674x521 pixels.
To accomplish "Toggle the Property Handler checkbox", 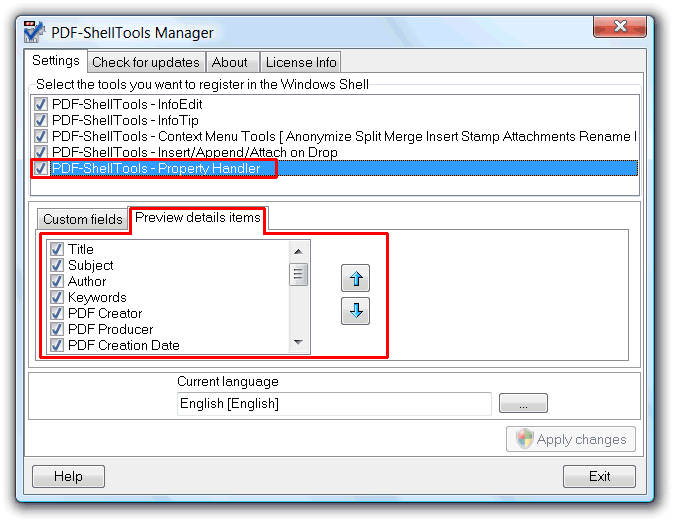I will coord(41,168).
